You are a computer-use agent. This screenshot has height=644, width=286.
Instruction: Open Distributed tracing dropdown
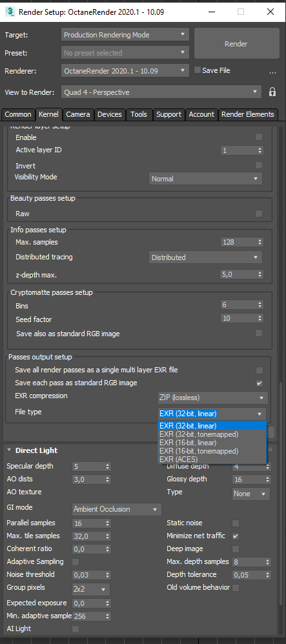[205, 257]
